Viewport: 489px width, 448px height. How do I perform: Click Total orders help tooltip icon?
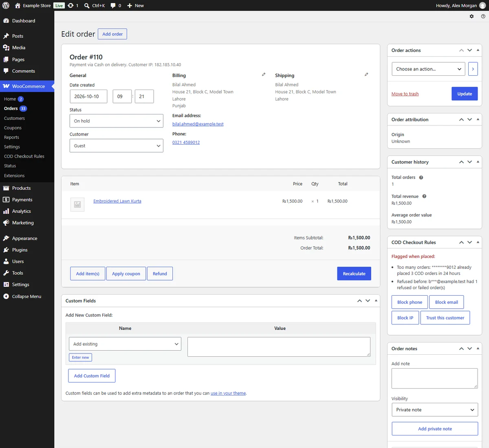coord(421,178)
